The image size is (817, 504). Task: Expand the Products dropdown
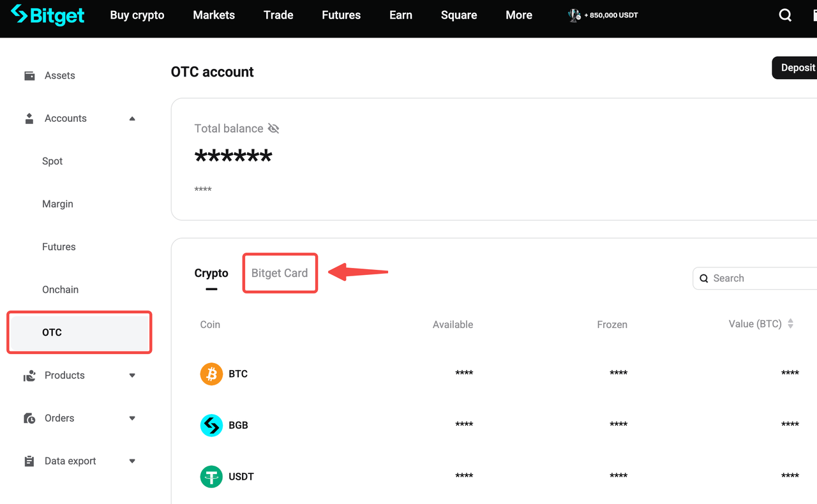coord(132,375)
